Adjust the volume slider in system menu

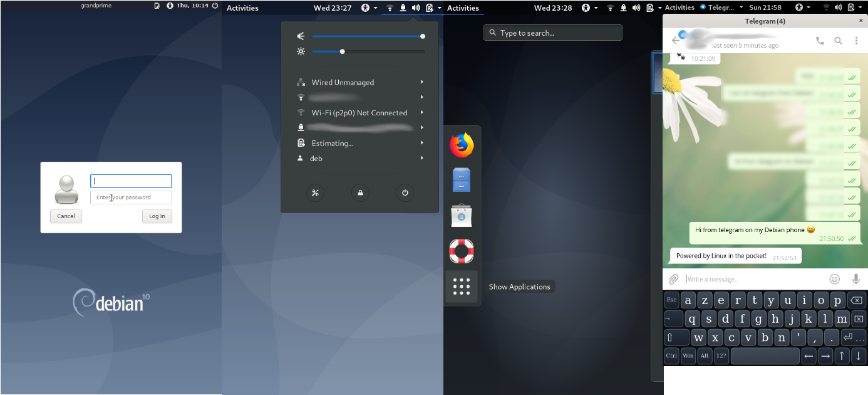(368, 36)
